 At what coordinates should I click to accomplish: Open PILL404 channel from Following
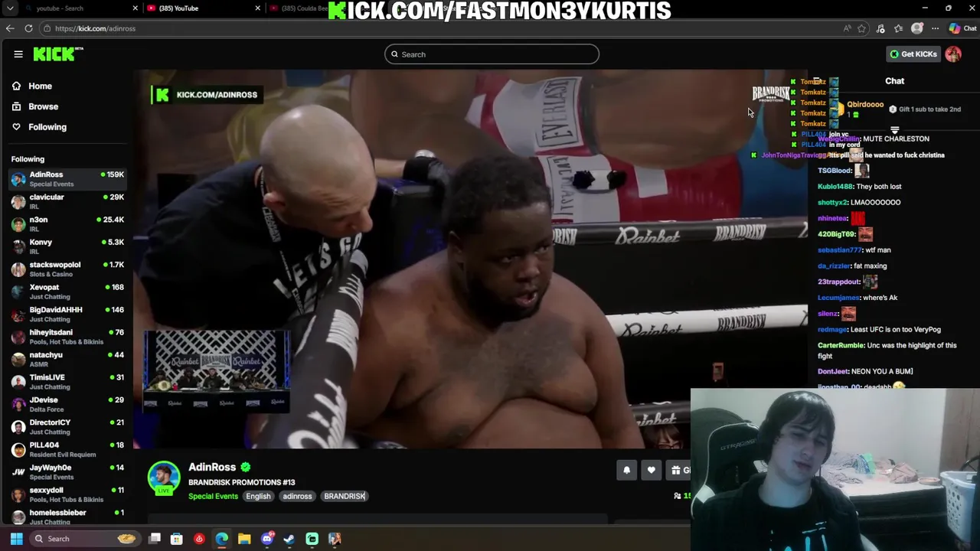point(67,449)
